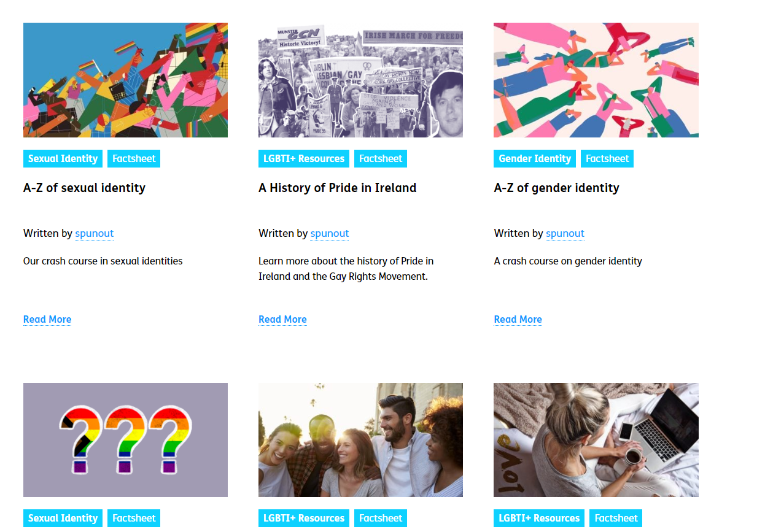Click Factsheet tag under History of Pride image
The height and width of the screenshot is (532, 765).
[381, 158]
